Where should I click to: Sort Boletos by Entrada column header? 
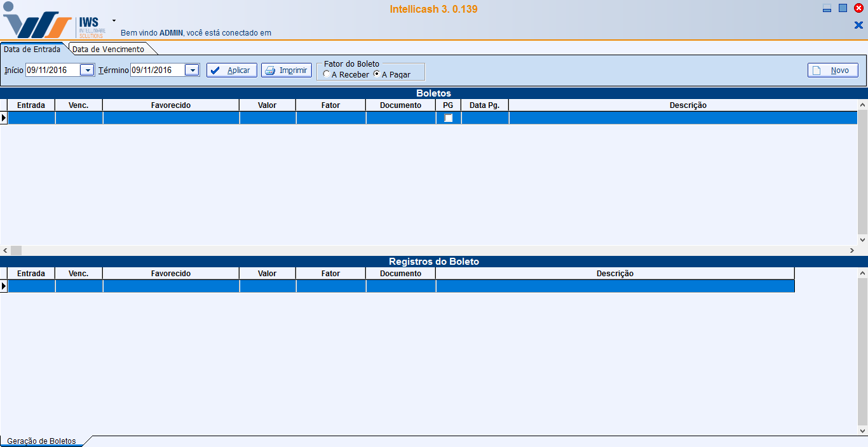(x=31, y=105)
